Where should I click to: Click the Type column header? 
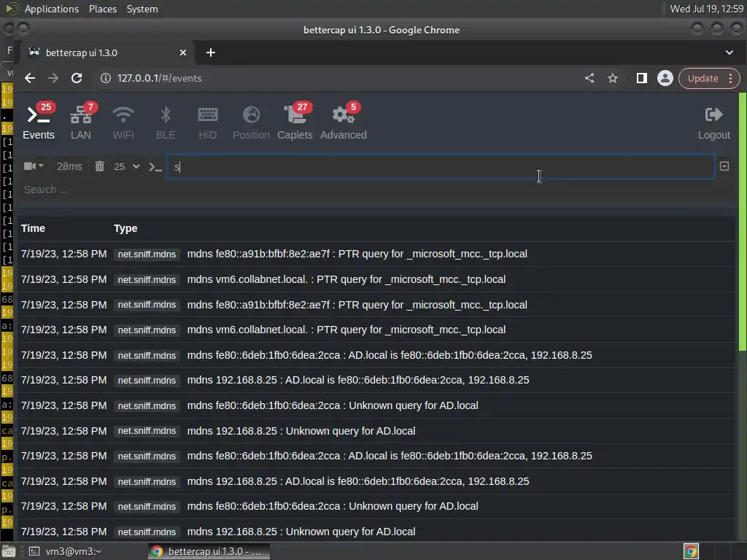[x=125, y=228]
